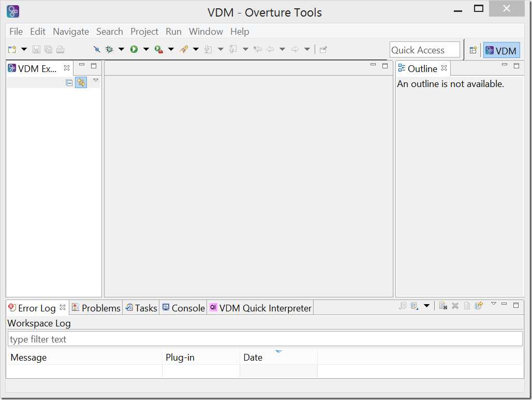Open the Search dropdown arrow

pos(196,50)
